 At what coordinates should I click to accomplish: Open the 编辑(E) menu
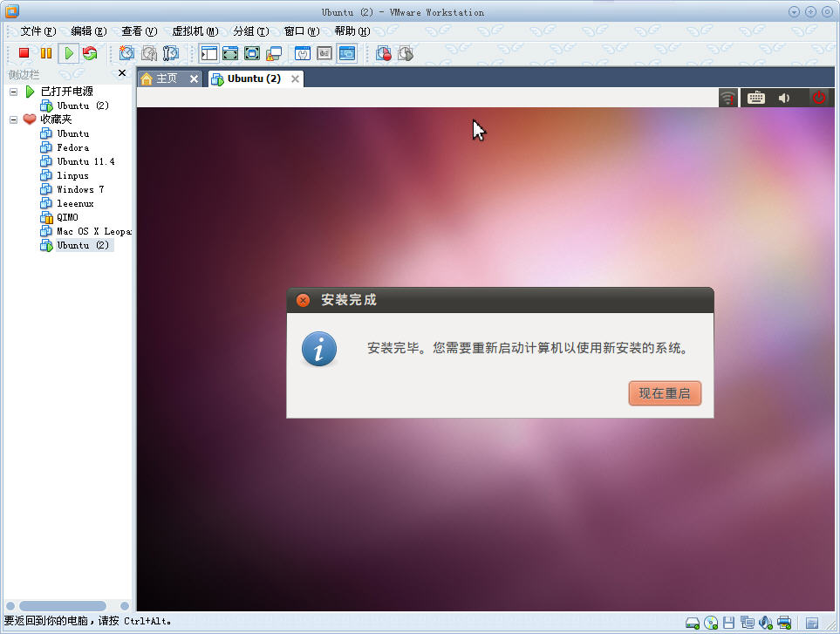click(89, 31)
